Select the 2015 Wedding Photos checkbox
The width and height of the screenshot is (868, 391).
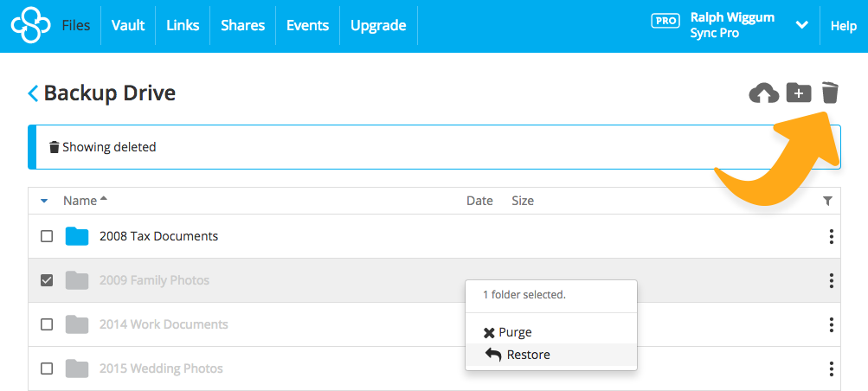pos(47,369)
